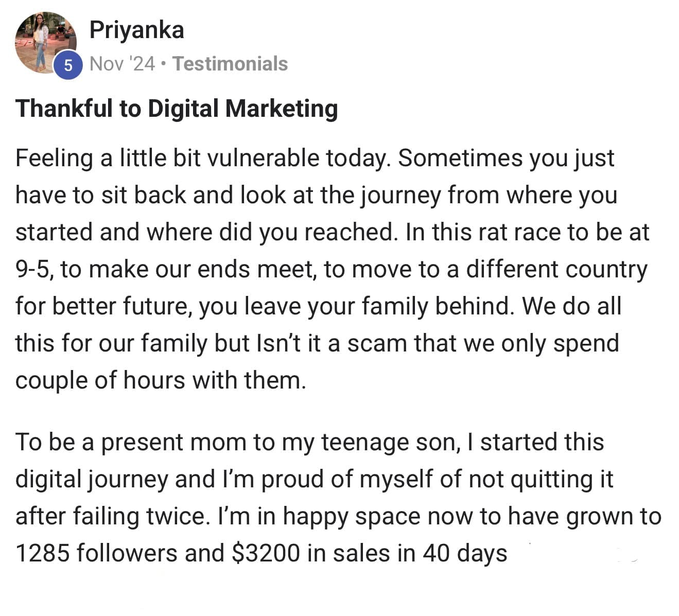Click 'couple of hours with them' line
The height and width of the screenshot is (616, 679).
pos(161,381)
